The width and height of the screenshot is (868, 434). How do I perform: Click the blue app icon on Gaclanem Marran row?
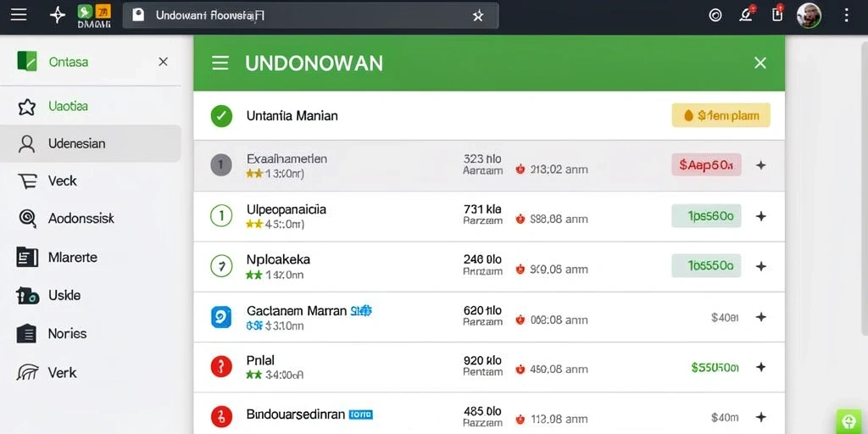point(221,317)
